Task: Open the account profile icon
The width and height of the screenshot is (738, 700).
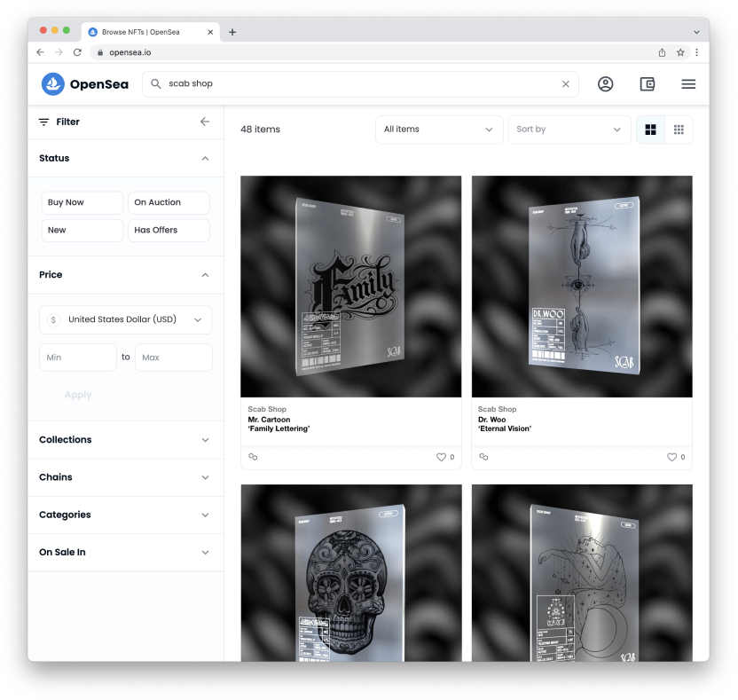Action: [605, 83]
